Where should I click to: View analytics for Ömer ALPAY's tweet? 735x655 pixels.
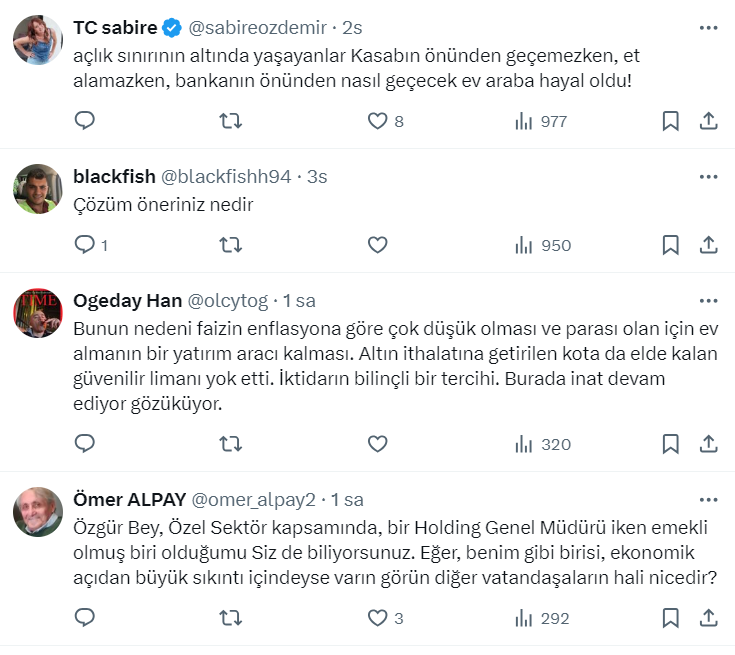point(542,618)
